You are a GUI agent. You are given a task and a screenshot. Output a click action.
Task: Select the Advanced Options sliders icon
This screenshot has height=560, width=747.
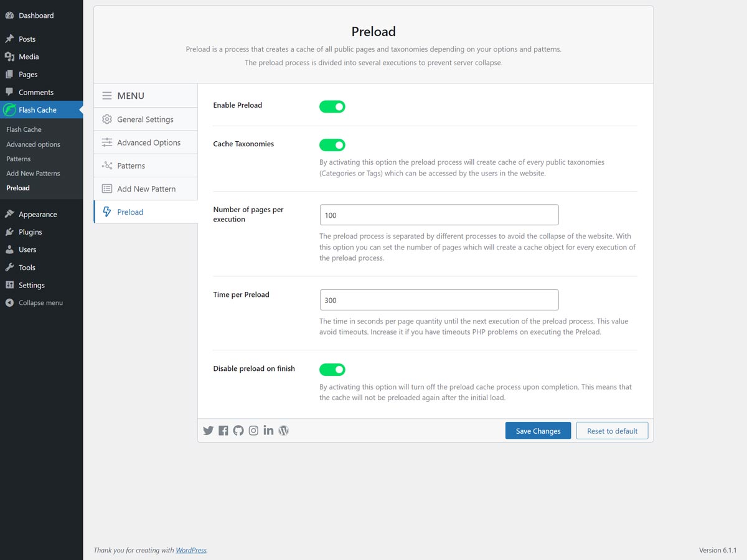point(105,142)
